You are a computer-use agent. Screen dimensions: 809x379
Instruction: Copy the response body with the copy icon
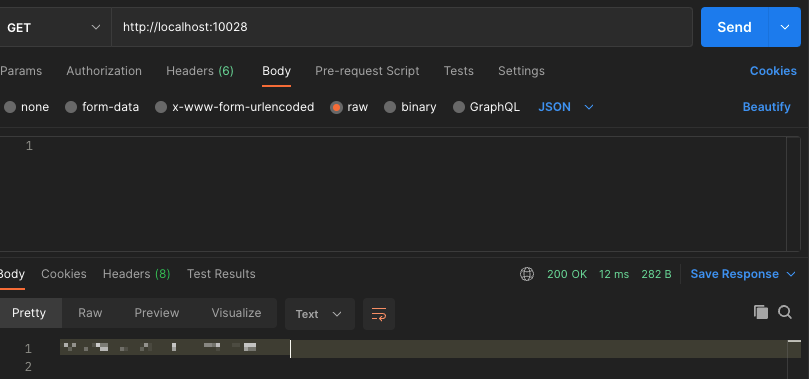761,312
